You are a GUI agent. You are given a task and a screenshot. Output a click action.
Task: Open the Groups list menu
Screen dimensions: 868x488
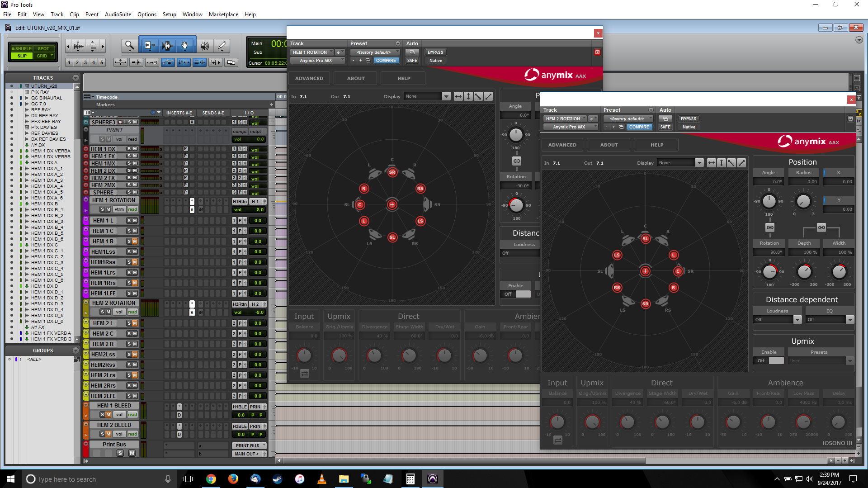[75, 351]
